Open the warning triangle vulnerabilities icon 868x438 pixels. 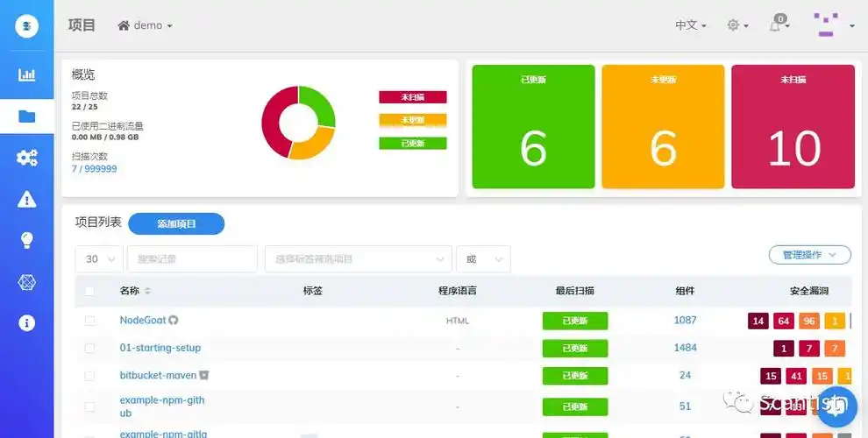pyautogui.click(x=26, y=199)
